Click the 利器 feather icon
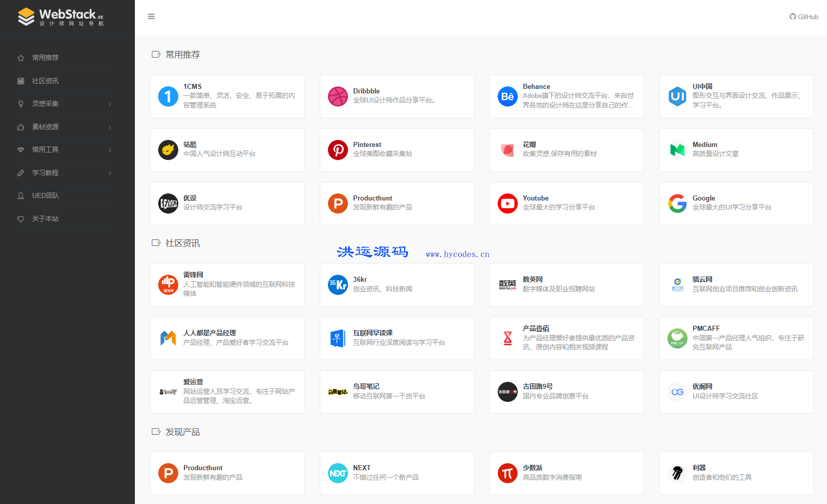This screenshot has width=827, height=504. [677, 473]
